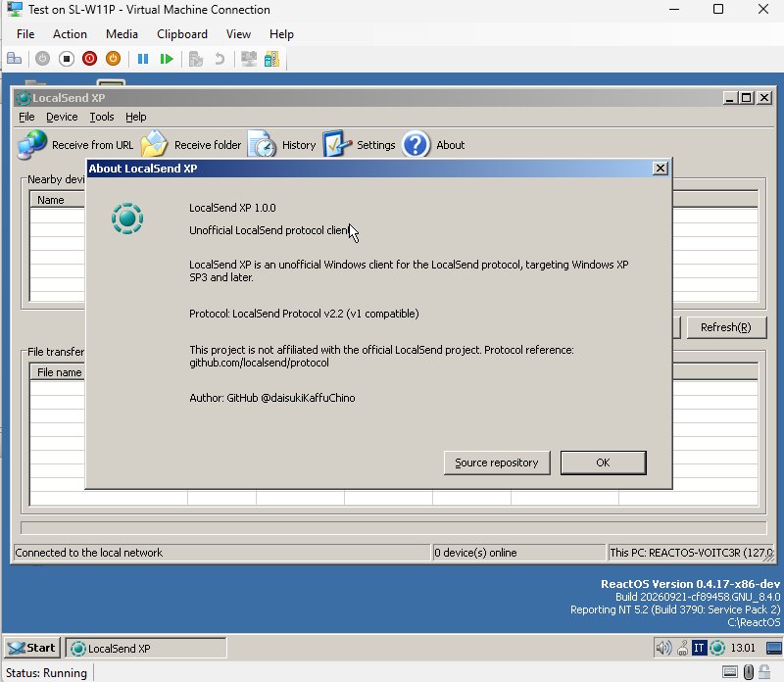Open the VM Connection Help menu
784x682 pixels.
281,34
